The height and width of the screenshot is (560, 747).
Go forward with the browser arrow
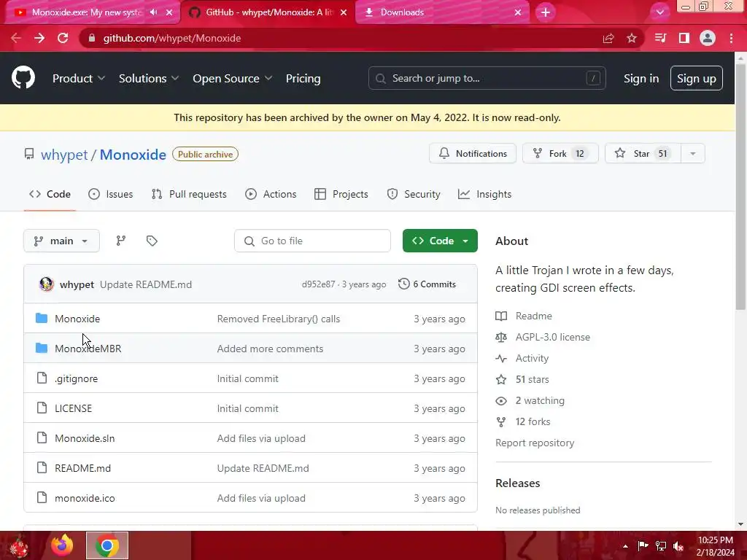click(x=39, y=38)
